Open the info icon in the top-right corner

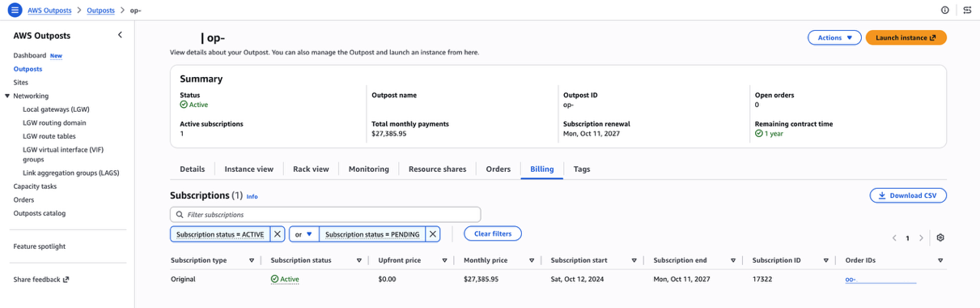pos(945,10)
